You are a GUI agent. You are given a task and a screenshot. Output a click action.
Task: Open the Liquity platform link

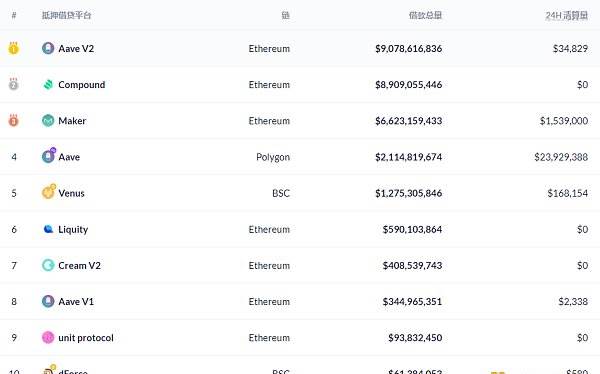pos(73,229)
